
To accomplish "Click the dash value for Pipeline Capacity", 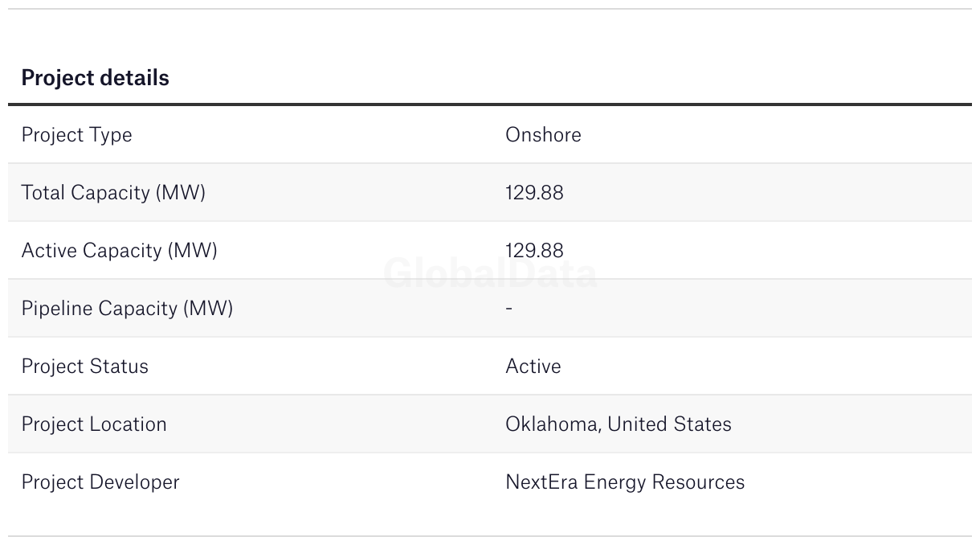I will click(509, 308).
